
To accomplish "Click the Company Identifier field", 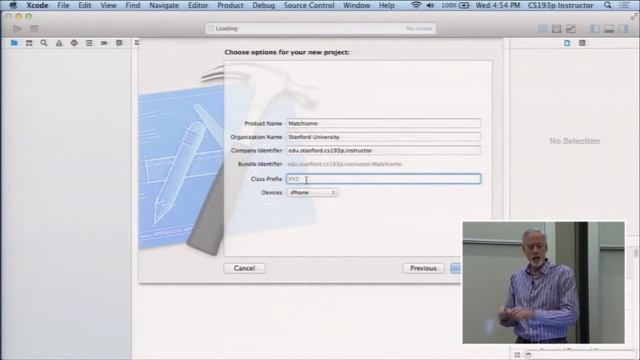I will pyautogui.click(x=383, y=150).
